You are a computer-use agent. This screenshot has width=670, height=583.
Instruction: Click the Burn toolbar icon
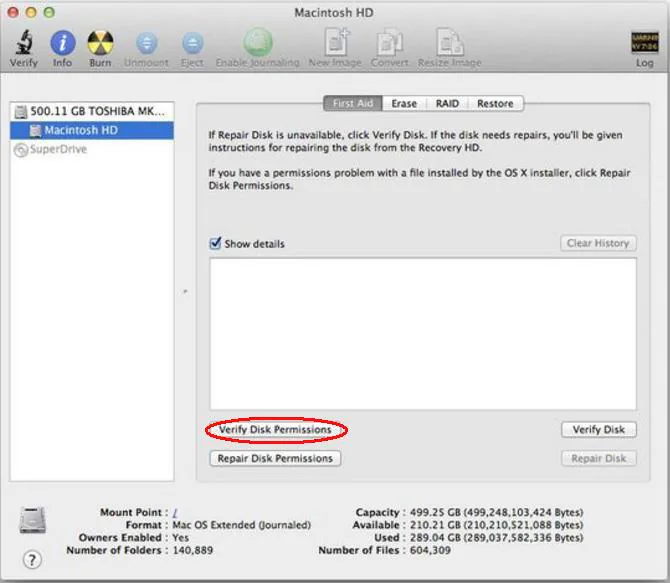point(100,42)
